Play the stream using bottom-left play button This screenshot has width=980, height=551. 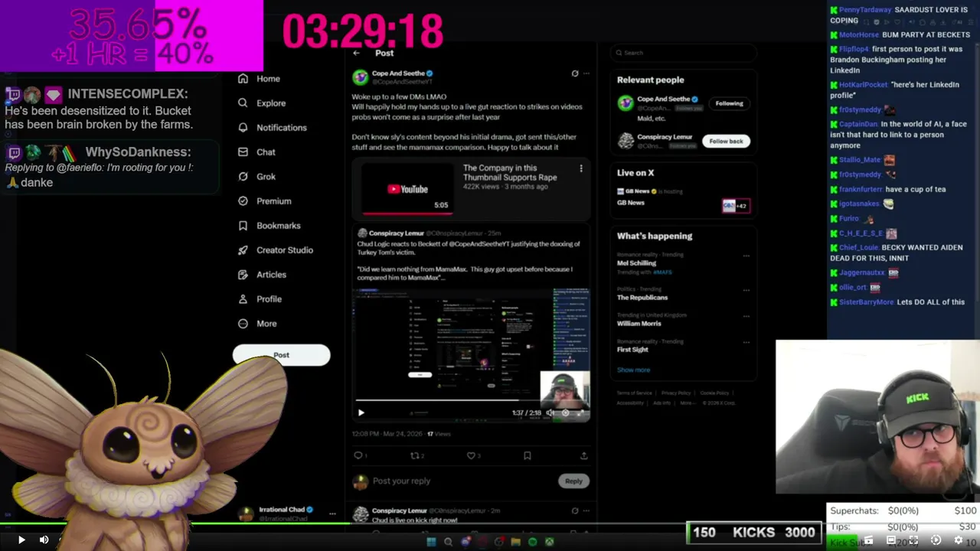[21, 540]
